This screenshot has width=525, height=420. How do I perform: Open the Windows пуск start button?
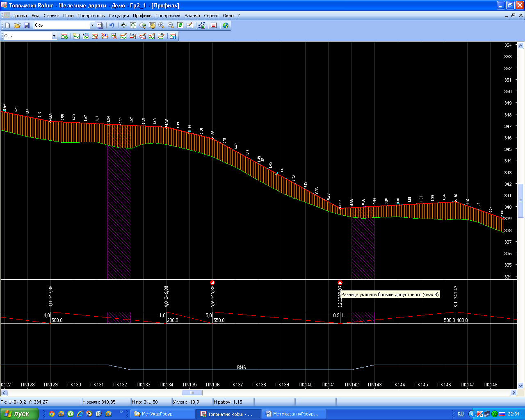pos(20,414)
